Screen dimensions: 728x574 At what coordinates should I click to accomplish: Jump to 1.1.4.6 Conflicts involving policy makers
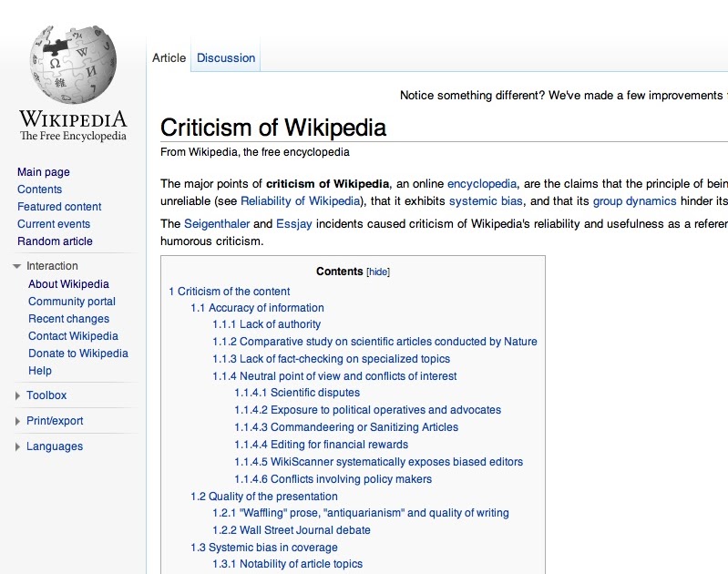click(x=333, y=479)
